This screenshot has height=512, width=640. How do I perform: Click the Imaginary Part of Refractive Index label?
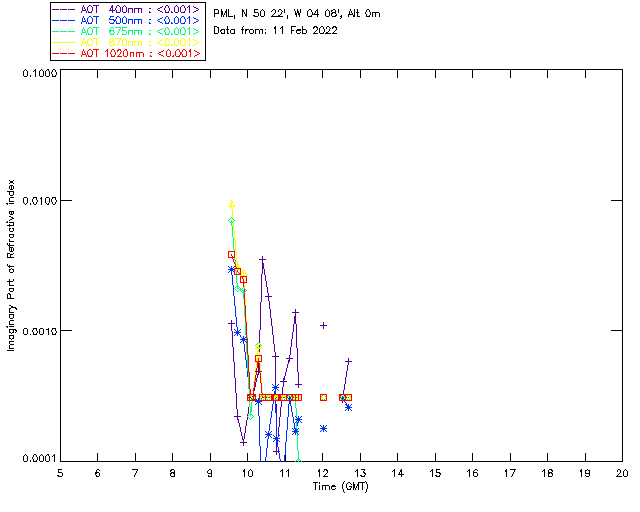[x=11, y=265]
